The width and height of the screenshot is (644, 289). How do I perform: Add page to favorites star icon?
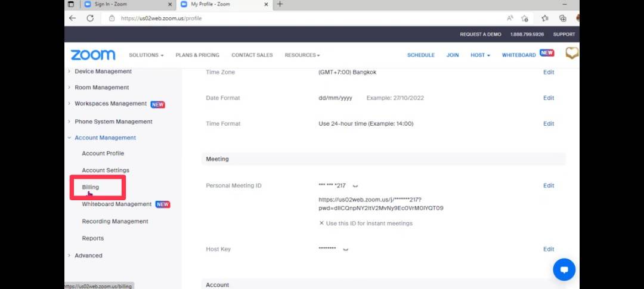click(x=525, y=18)
